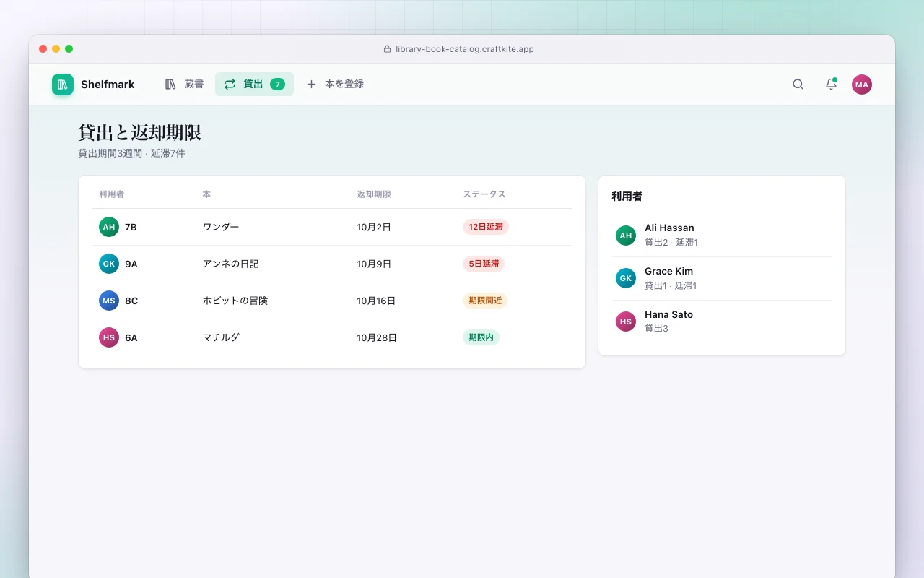Select the book title マチルダ
This screenshot has width=924, height=578.
click(x=221, y=337)
